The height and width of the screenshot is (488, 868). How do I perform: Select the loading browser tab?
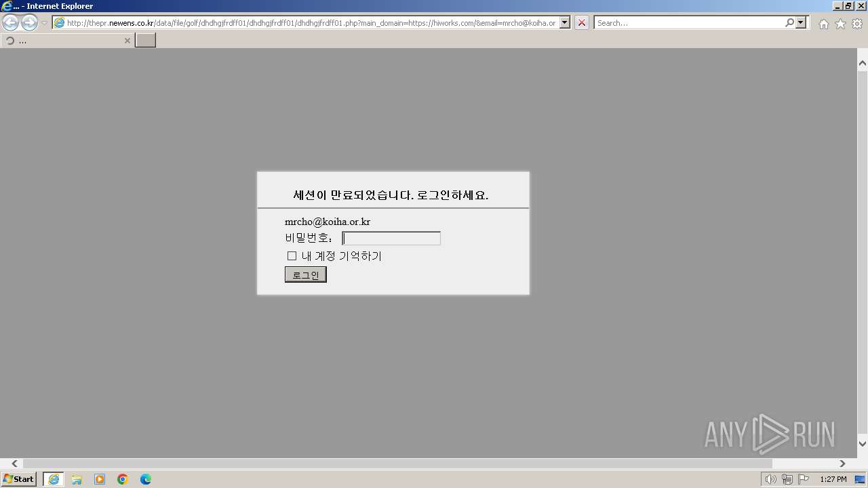(x=67, y=41)
